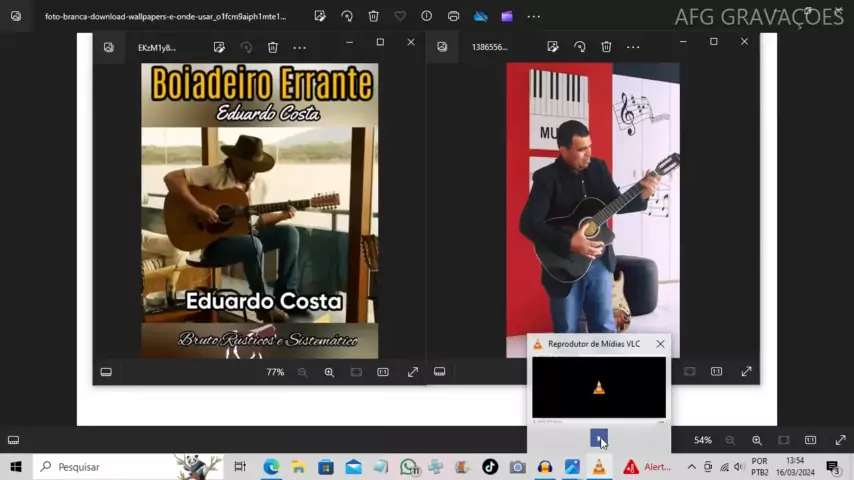
Task: Zoom in on the Boiadeiro Errante cover
Action: 329,372
